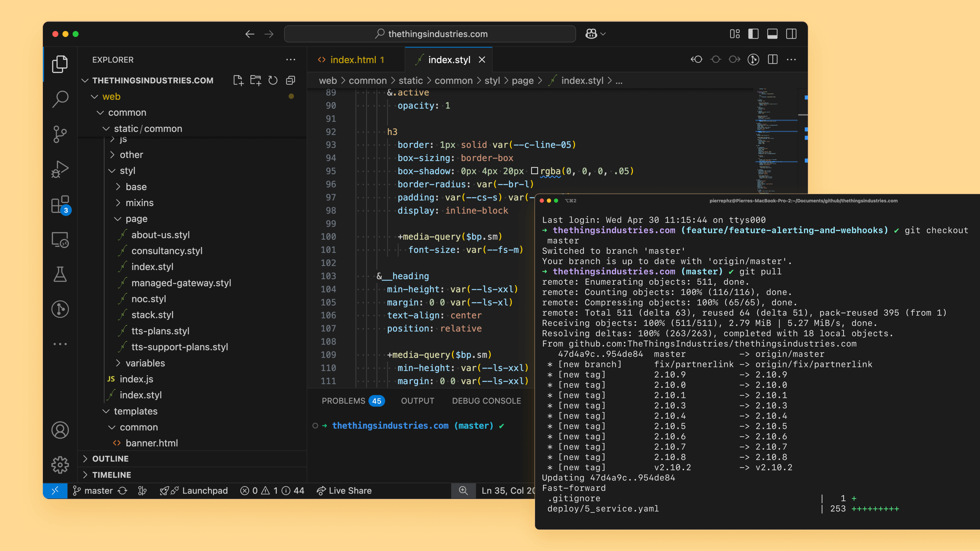
Task: Open the Testing flask icon
Action: pos(60,274)
